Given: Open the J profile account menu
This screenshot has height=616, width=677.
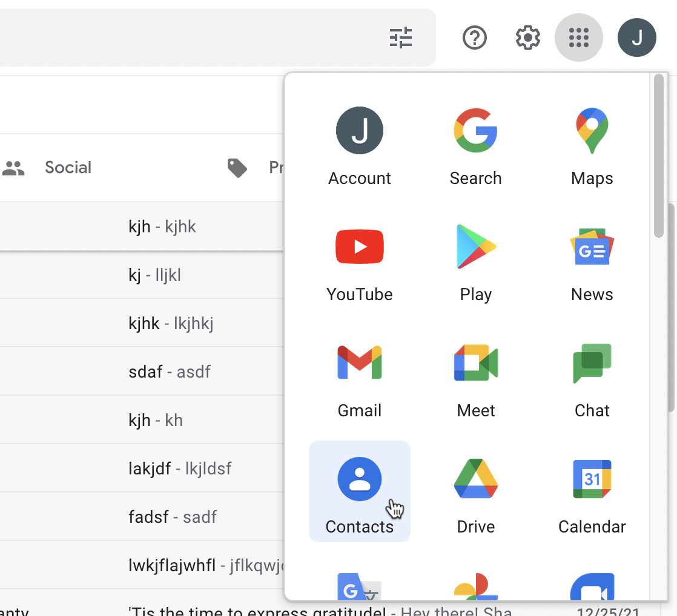Looking at the screenshot, I should (x=636, y=38).
